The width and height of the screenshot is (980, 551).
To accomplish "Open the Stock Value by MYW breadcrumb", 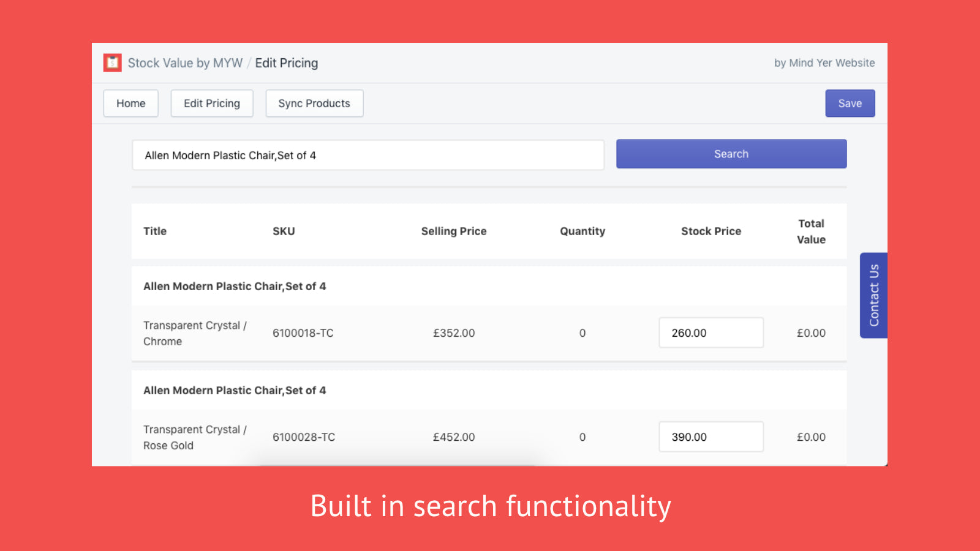I will click(185, 63).
